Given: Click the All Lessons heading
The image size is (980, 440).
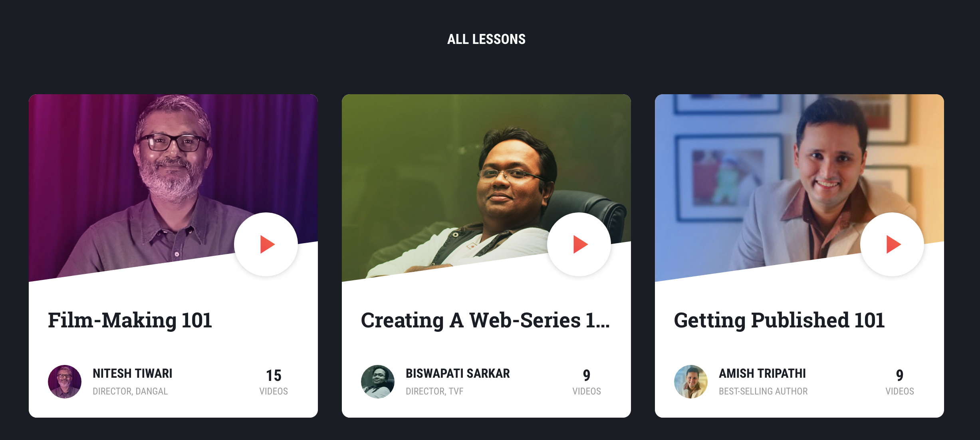Looking at the screenshot, I should 486,39.
